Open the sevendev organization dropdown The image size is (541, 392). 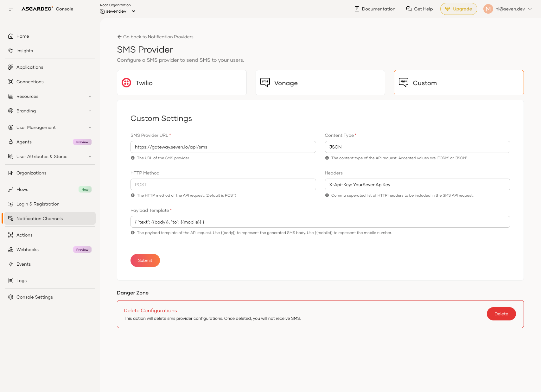[x=133, y=11]
